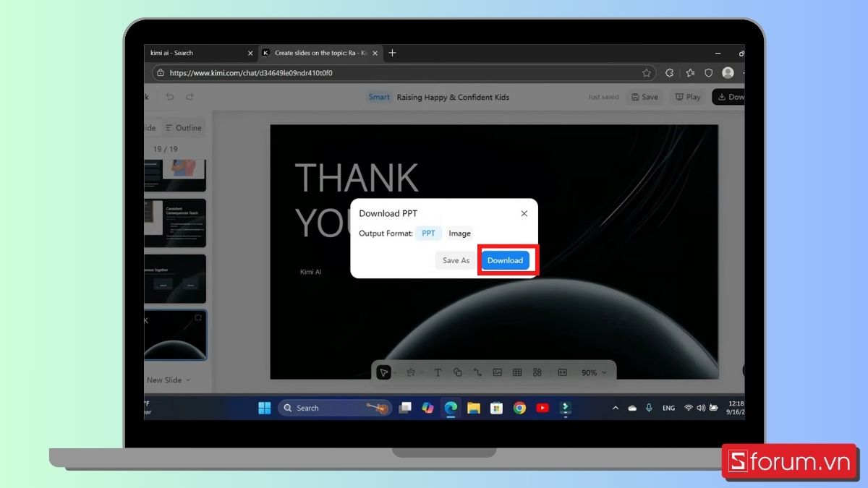The width and height of the screenshot is (868, 488).
Task: Insert a table via toolbar icon
Action: pyautogui.click(x=517, y=372)
